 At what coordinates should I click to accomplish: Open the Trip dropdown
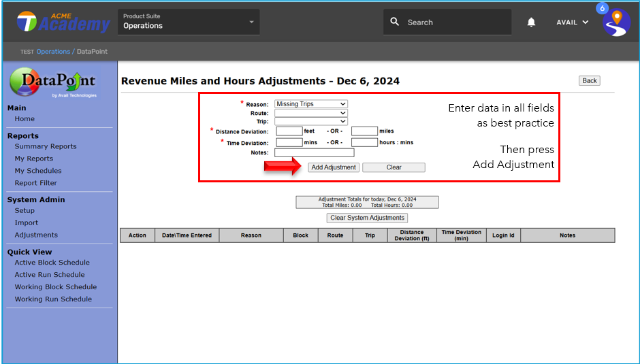[x=311, y=121]
